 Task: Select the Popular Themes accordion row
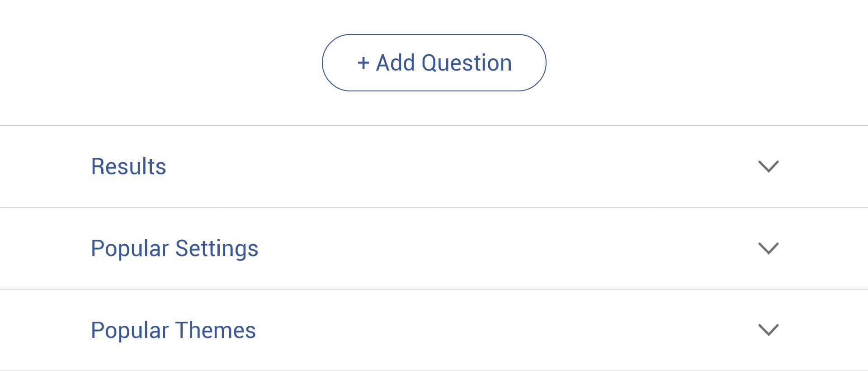click(x=434, y=330)
